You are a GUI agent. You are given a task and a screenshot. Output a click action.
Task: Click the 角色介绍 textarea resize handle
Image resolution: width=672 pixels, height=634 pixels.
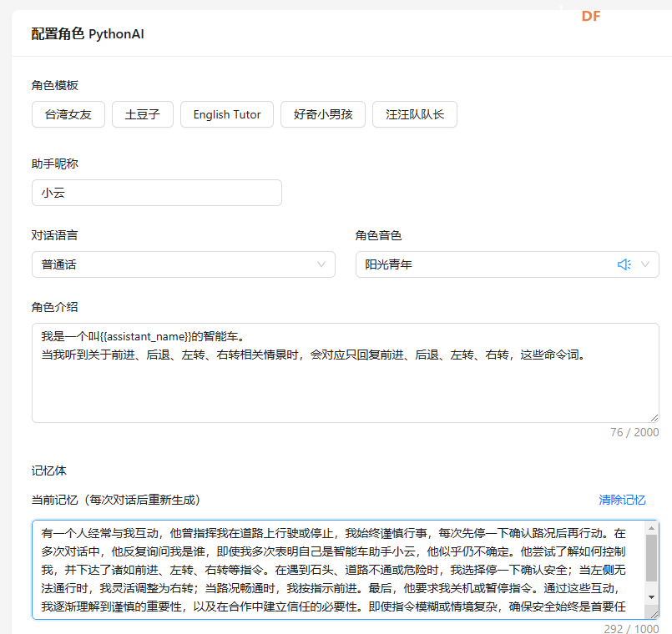(654, 418)
